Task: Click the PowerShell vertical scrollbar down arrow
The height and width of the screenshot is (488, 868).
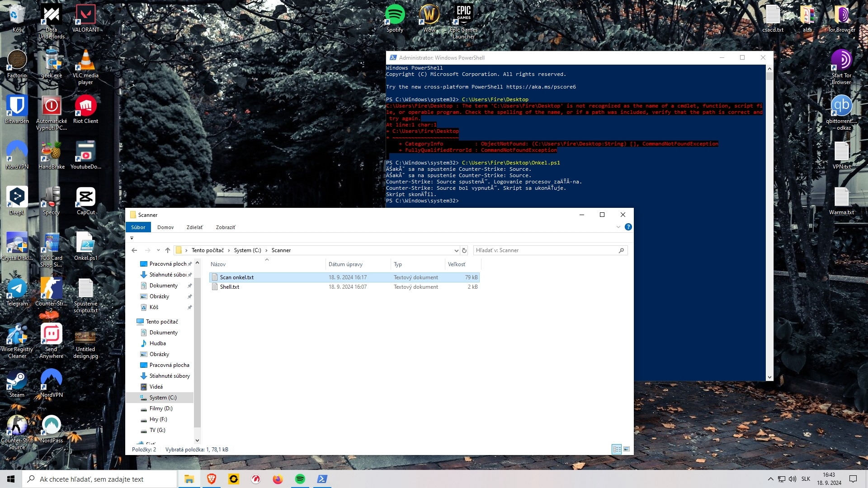Action: pos(769,377)
